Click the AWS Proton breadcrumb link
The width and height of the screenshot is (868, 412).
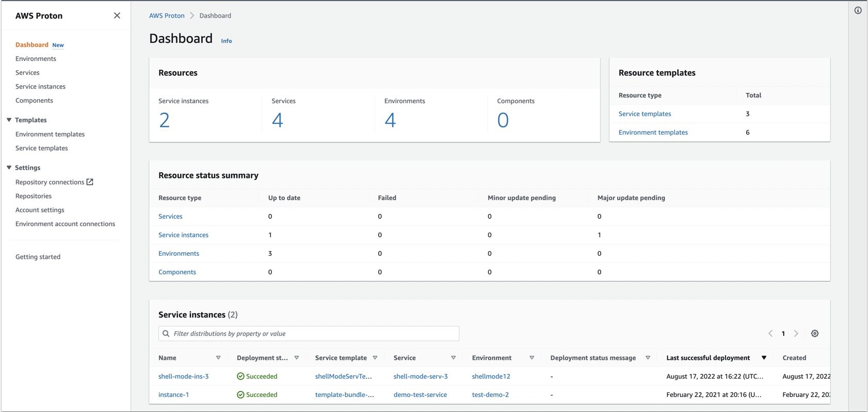tap(167, 15)
